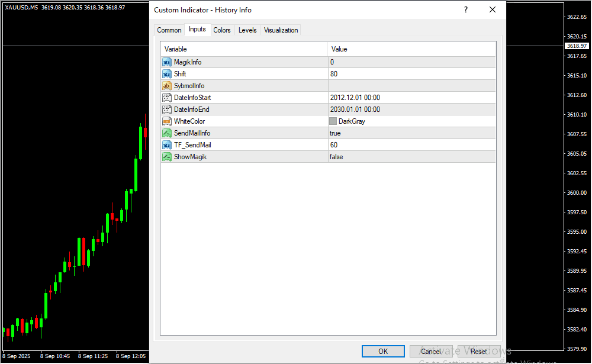Click the Reset button
The height and width of the screenshot is (364, 592).
(x=478, y=352)
